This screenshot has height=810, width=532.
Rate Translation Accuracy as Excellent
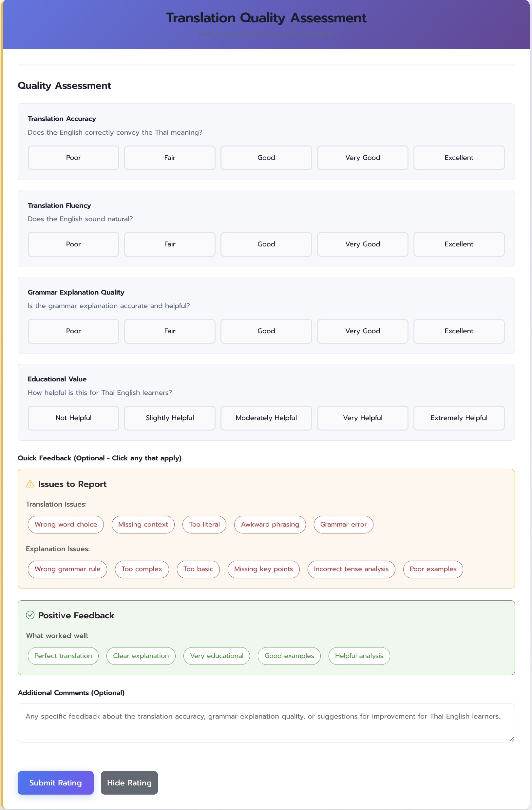(459, 158)
